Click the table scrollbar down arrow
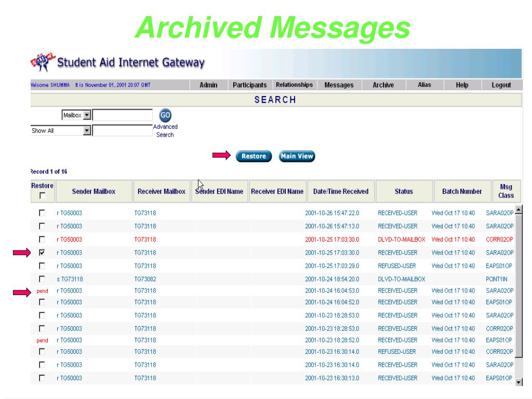Image resolution: width=532 pixels, height=399 pixels. coord(518,382)
